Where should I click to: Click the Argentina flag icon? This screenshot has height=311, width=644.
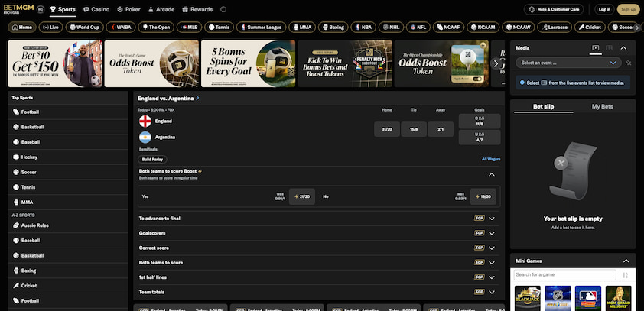pos(145,137)
